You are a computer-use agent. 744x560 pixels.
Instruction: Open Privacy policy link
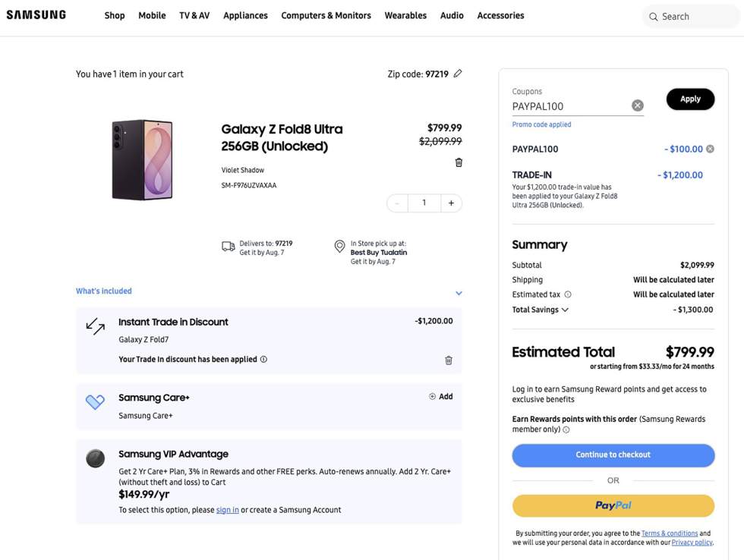(692, 543)
